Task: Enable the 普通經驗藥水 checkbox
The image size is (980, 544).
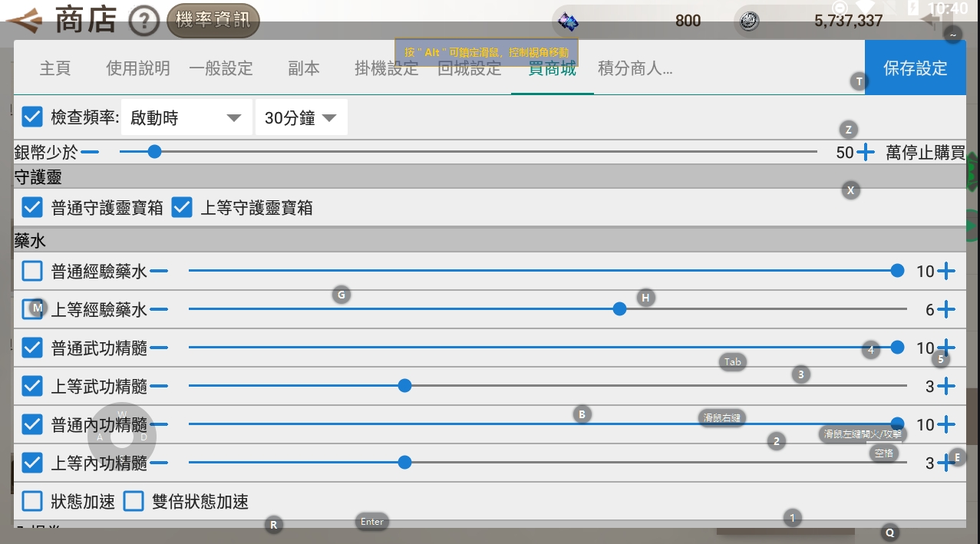Action: (31, 270)
